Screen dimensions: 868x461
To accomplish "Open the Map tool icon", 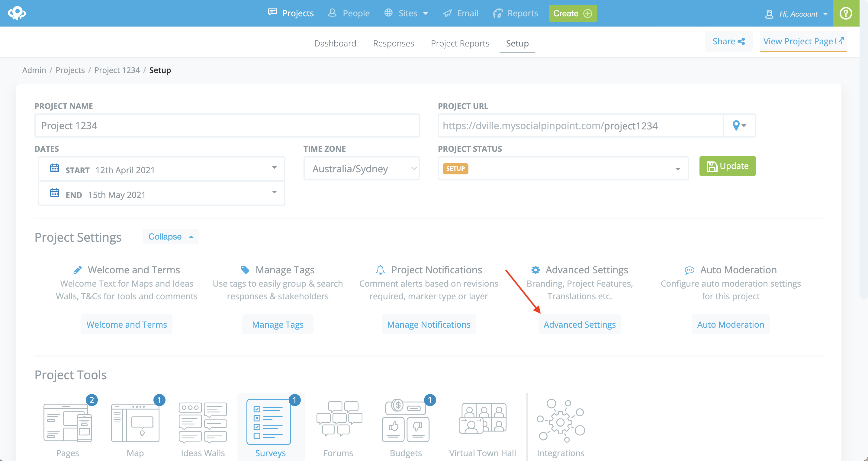I will (x=135, y=423).
